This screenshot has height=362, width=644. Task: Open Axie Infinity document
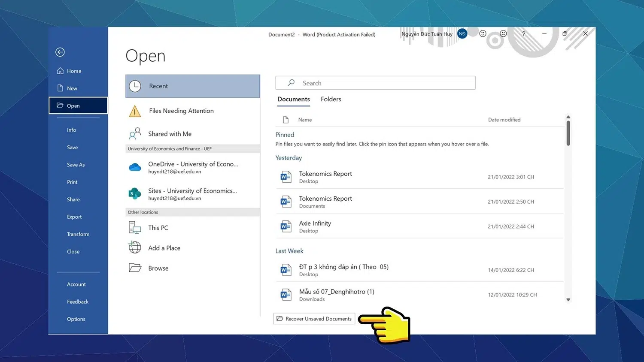click(x=419, y=226)
